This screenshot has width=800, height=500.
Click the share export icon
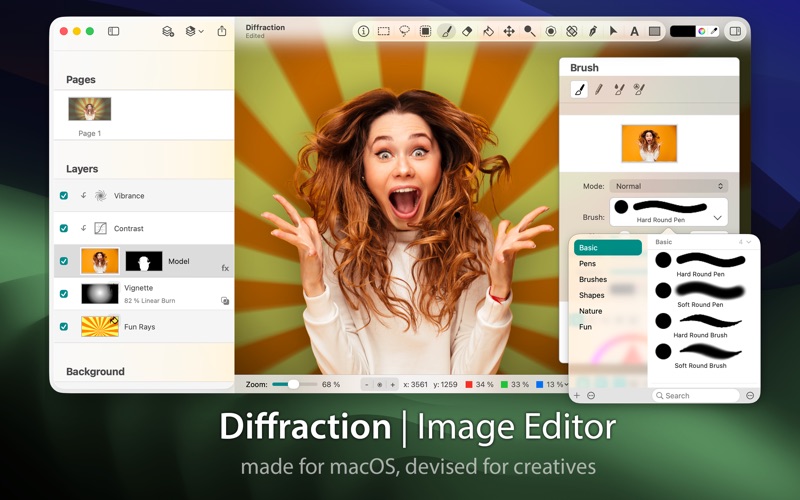click(222, 31)
